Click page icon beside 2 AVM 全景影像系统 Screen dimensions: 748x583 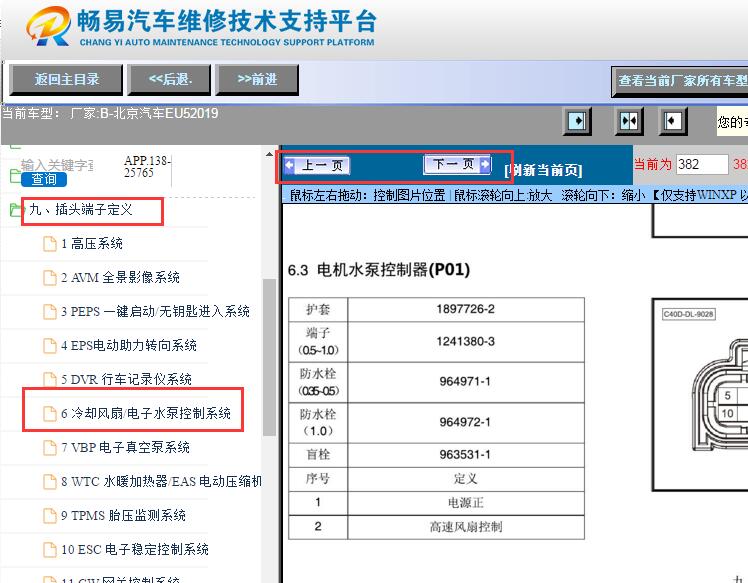click(x=50, y=278)
